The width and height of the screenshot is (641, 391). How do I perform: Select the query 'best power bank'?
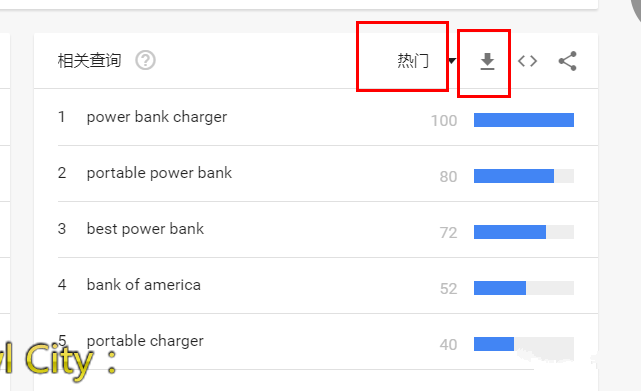coord(145,229)
